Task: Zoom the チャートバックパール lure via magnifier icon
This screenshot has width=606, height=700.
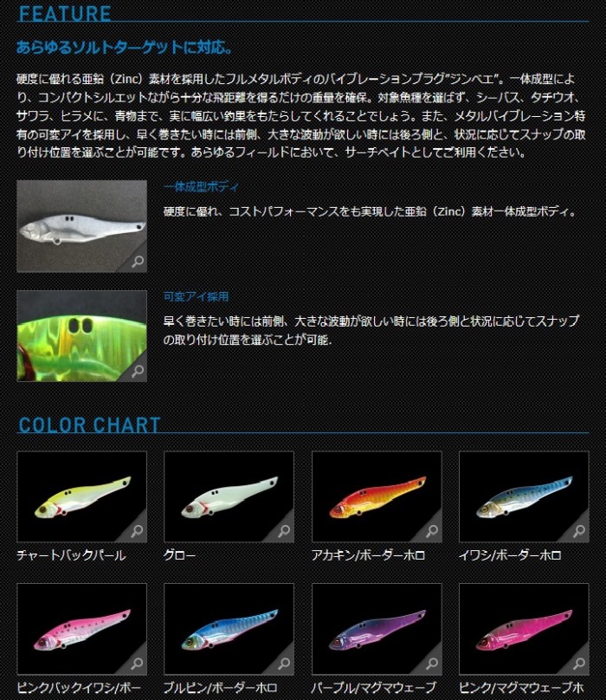Action: click(x=138, y=531)
